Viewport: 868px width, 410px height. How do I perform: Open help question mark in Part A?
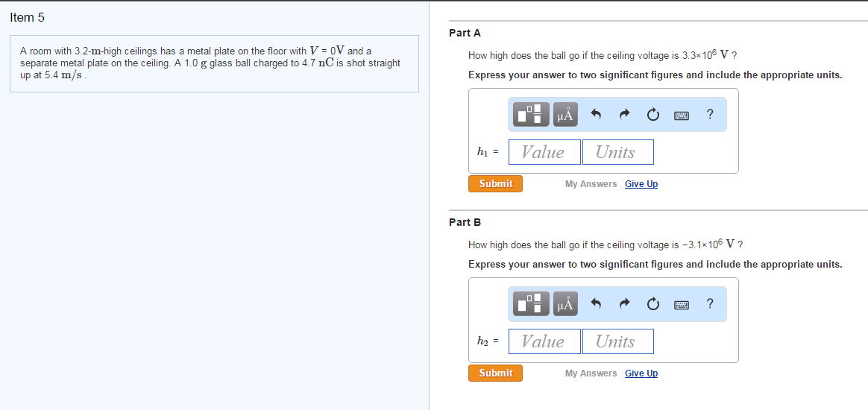pyautogui.click(x=710, y=115)
